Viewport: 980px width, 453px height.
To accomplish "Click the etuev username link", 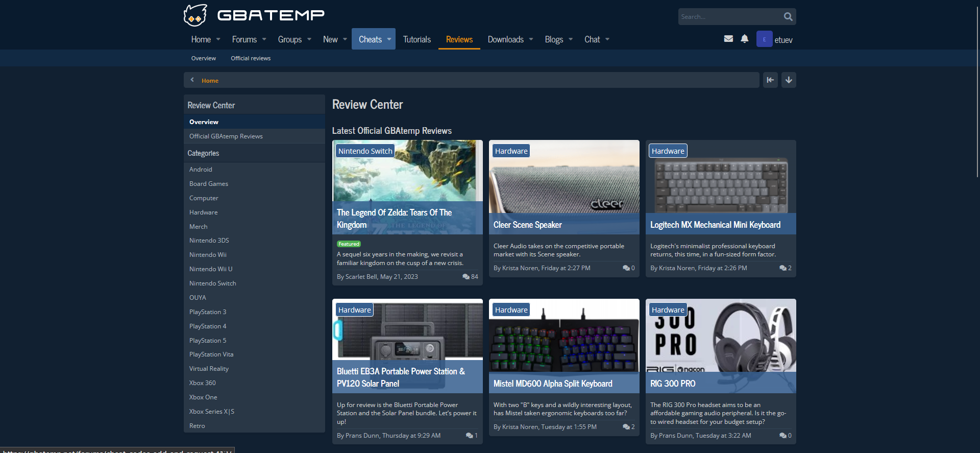I will pos(783,40).
